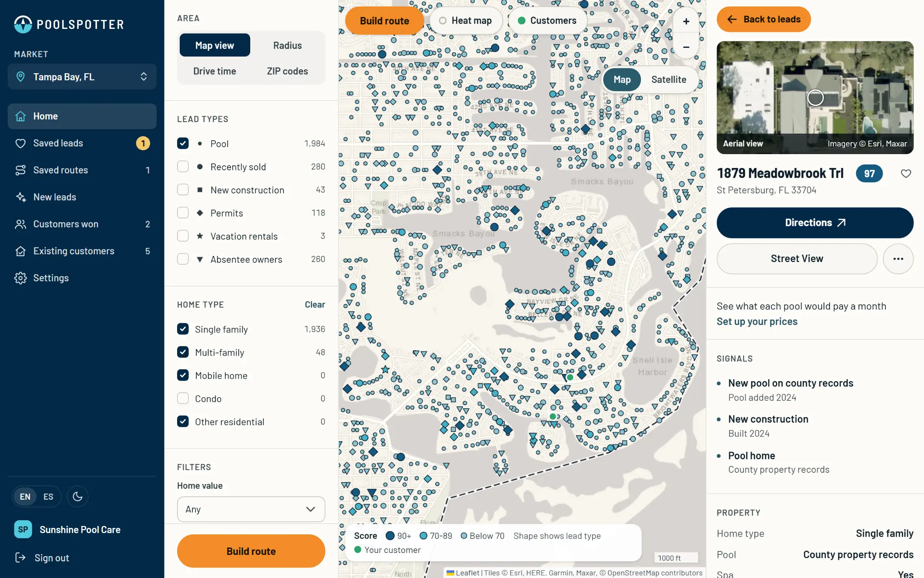Click the market location pin icon
924x578 pixels.
20,77
